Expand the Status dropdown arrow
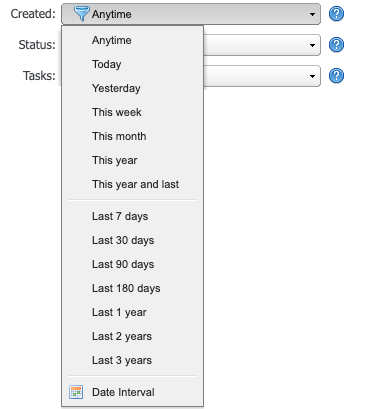 (x=312, y=45)
